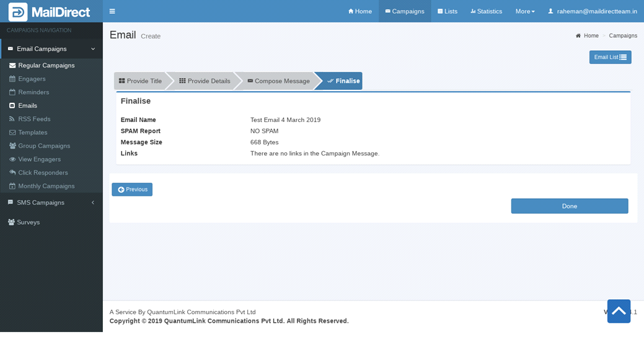Open Group Campaigns in the sidebar

tap(44, 146)
